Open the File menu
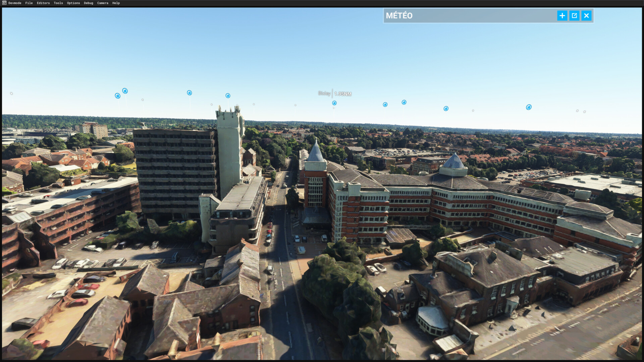 29,3
